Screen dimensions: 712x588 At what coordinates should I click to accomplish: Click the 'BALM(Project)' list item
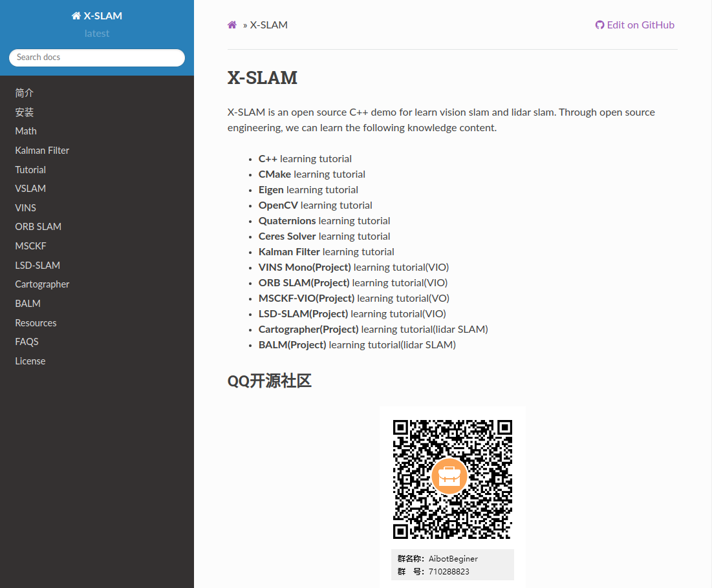click(x=358, y=345)
